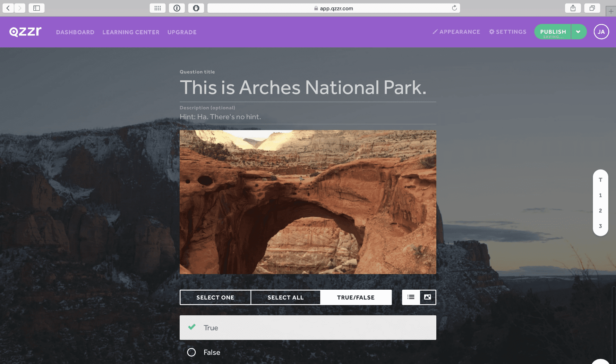
Task: Go to the Dashboard
Action: tap(75, 32)
